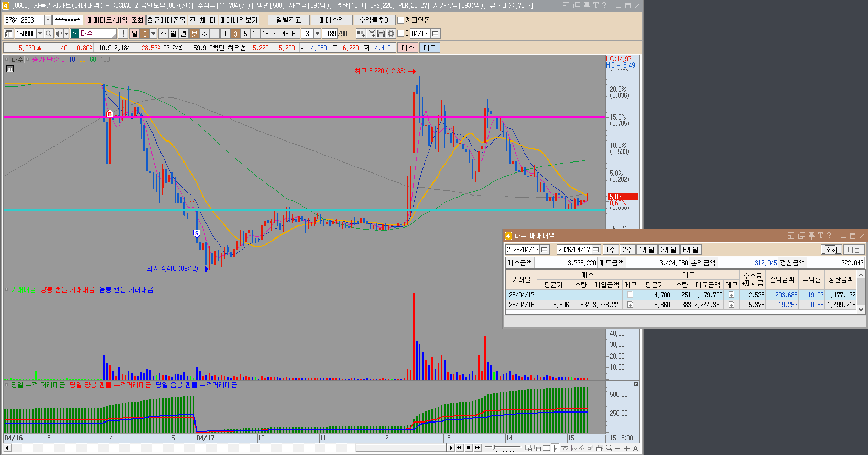
Task: Click the grid icon in chart corner
Action: [x=9, y=69]
